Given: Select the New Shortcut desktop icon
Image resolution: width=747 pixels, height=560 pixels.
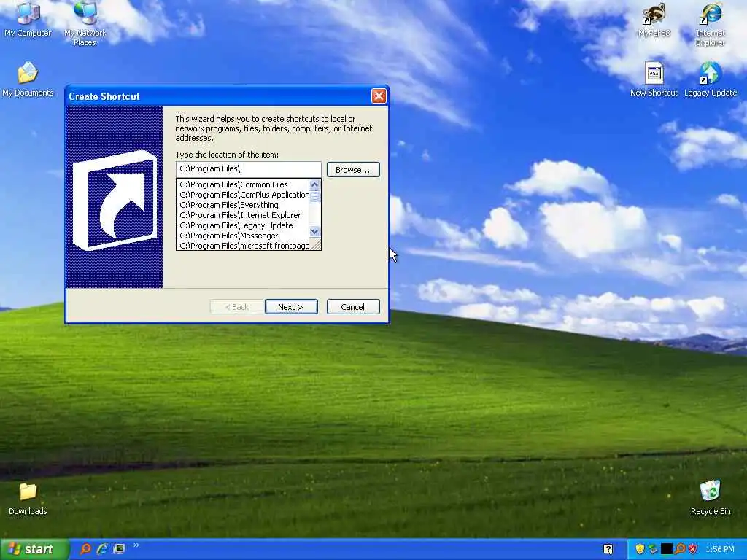Looking at the screenshot, I should pyautogui.click(x=654, y=79).
